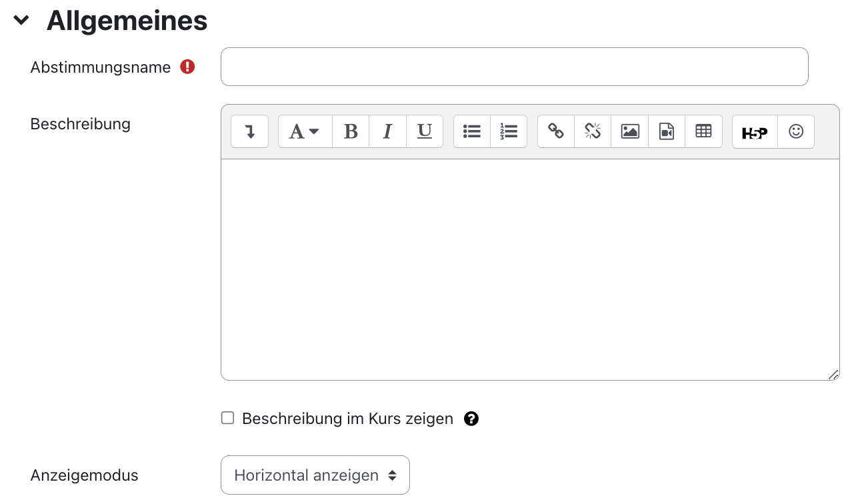The width and height of the screenshot is (856, 504).
Task: Toggle bold formatting in the editor
Action: pos(351,131)
